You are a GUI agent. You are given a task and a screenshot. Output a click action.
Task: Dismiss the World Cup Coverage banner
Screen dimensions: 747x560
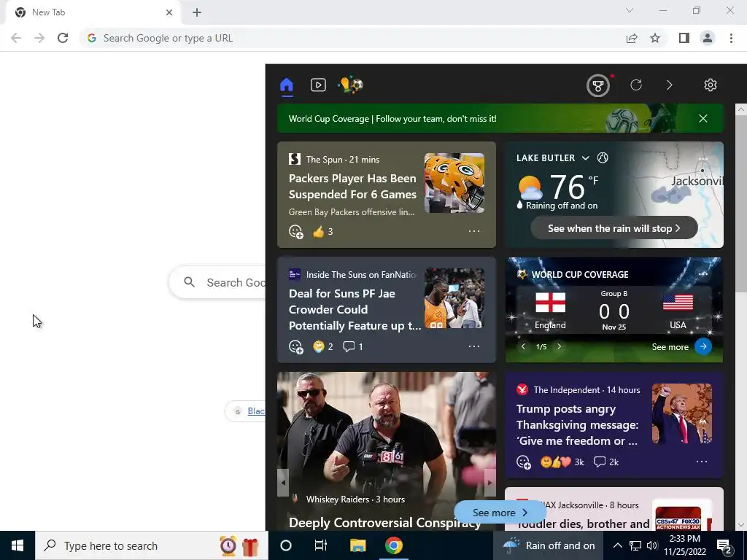tap(703, 119)
